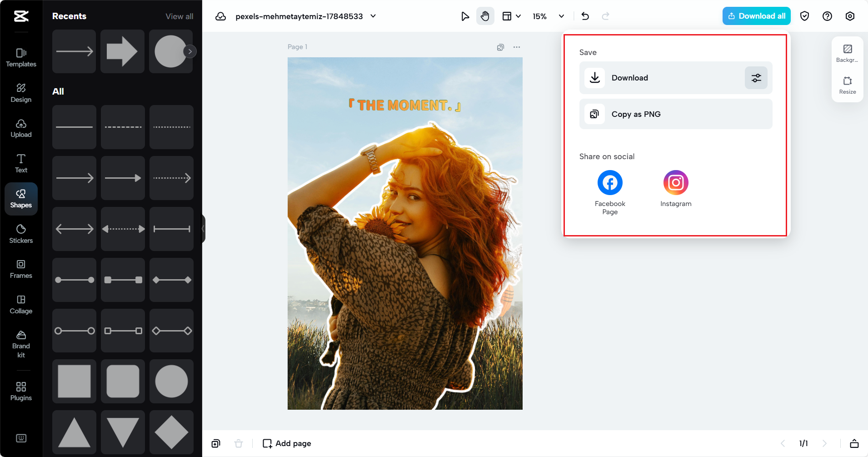Insert the dashed line shape
868x457 pixels.
coord(123,127)
